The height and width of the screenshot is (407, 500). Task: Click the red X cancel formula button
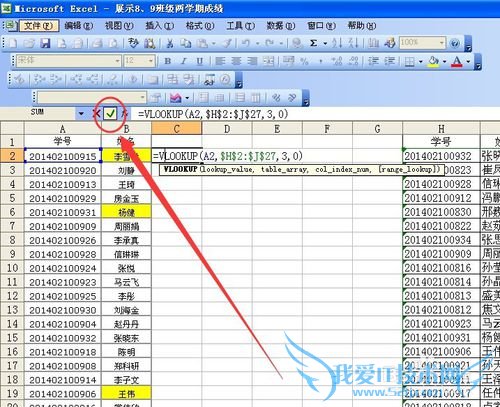[x=96, y=114]
